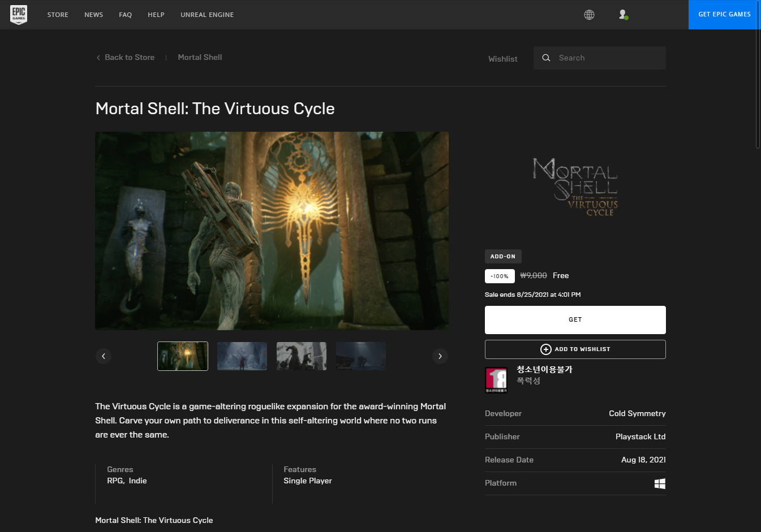
Task: Click the struck-through ₩9,000 price
Action: pyautogui.click(x=534, y=275)
